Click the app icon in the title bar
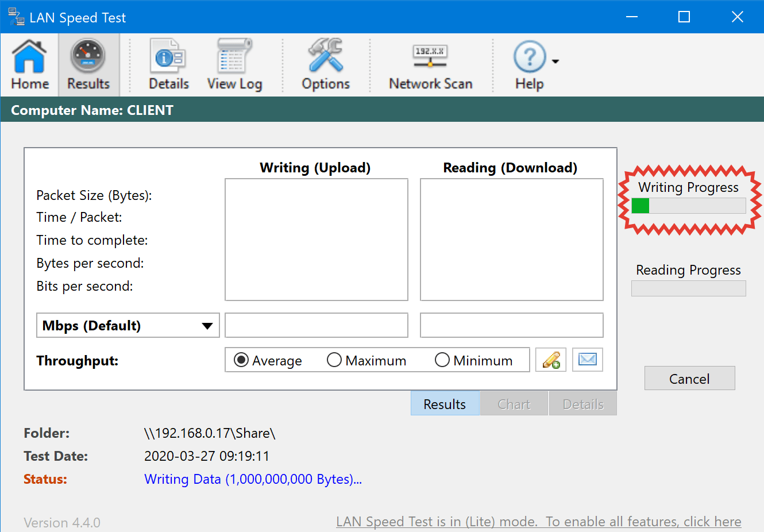Image resolution: width=764 pixels, height=532 pixels. click(x=16, y=17)
